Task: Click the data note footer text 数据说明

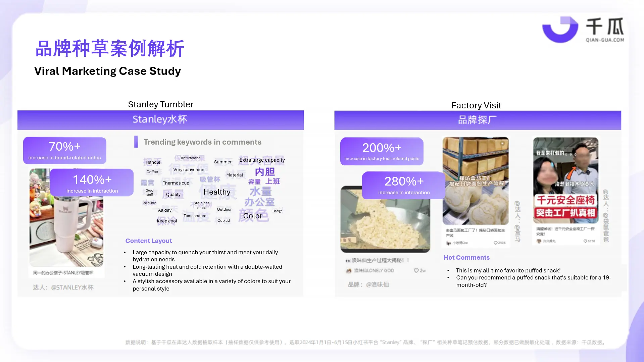Action: coord(366,343)
